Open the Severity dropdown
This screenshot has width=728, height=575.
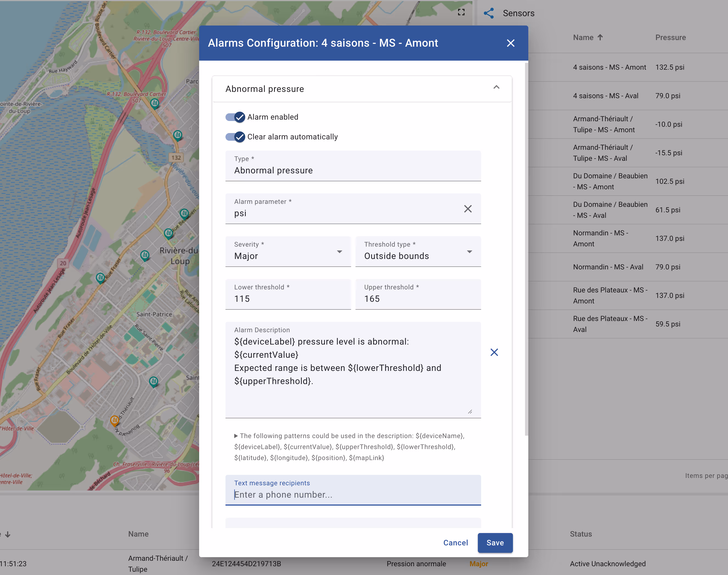[288, 252]
